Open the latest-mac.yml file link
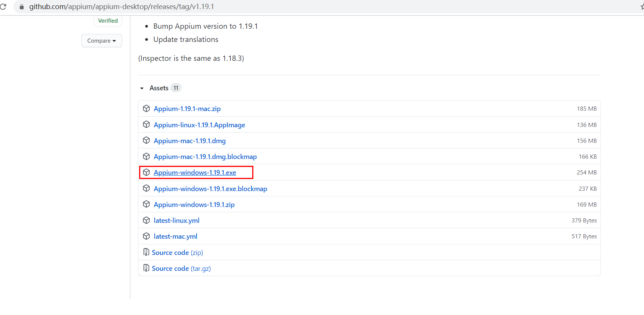 tap(175, 236)
